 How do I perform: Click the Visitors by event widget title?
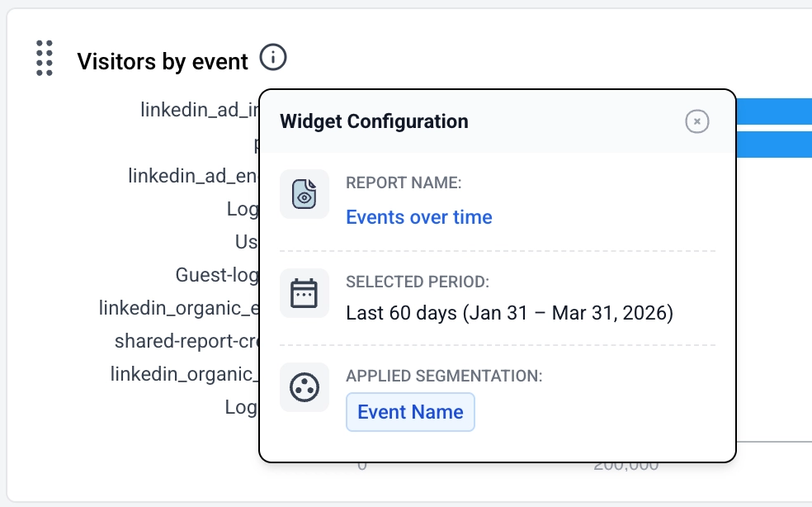(163, 61)
